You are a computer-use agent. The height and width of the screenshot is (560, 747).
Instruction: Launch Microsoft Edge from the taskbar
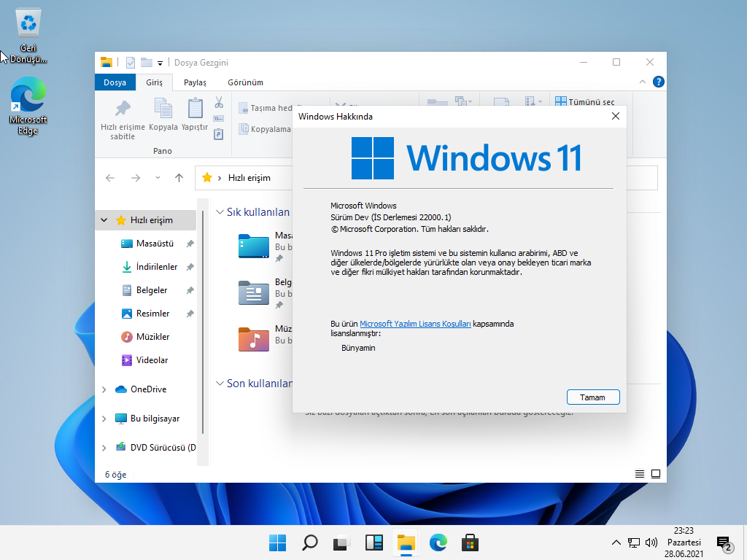click(x=438, y=542)
